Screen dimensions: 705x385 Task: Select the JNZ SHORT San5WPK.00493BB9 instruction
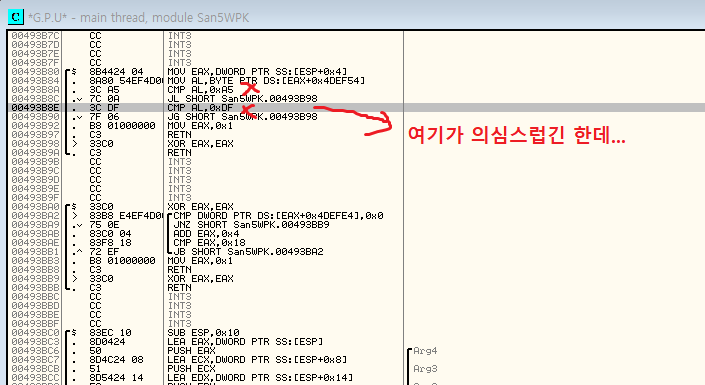(251, 224)
